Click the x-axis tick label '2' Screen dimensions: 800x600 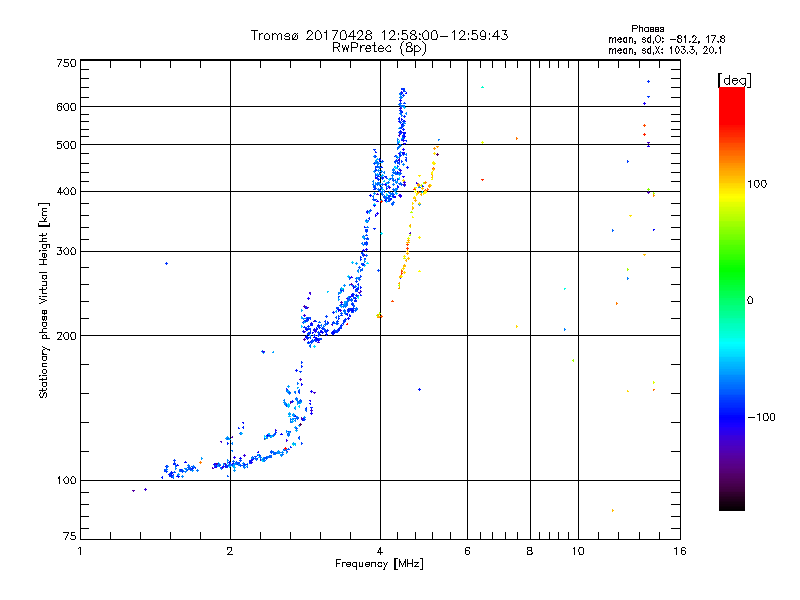pos(230,551)
